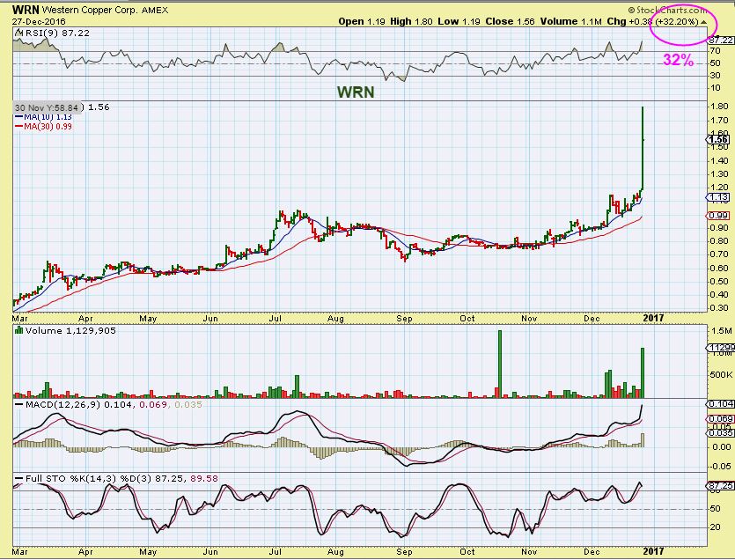The width and height of the screenshot is (735, 560).
Task: Click the 87.25 stochastic value tag
Action: (x=720, y=486)
